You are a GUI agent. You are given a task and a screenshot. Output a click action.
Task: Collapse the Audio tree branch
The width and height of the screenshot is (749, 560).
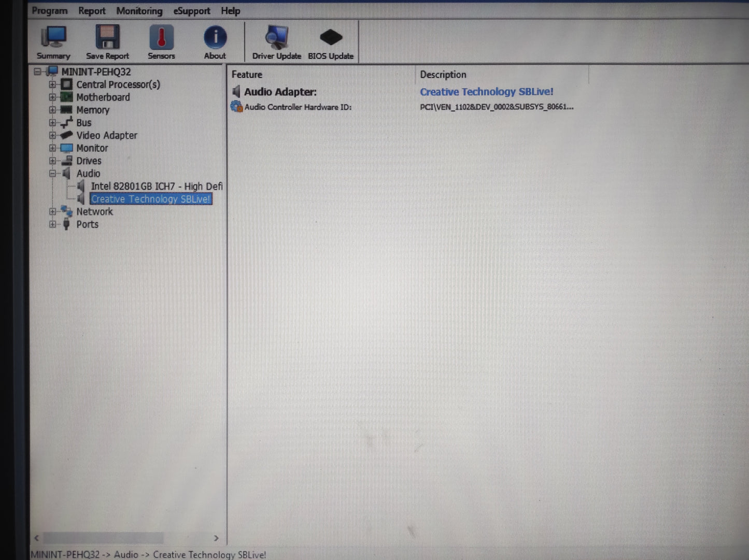coord(52,174)
